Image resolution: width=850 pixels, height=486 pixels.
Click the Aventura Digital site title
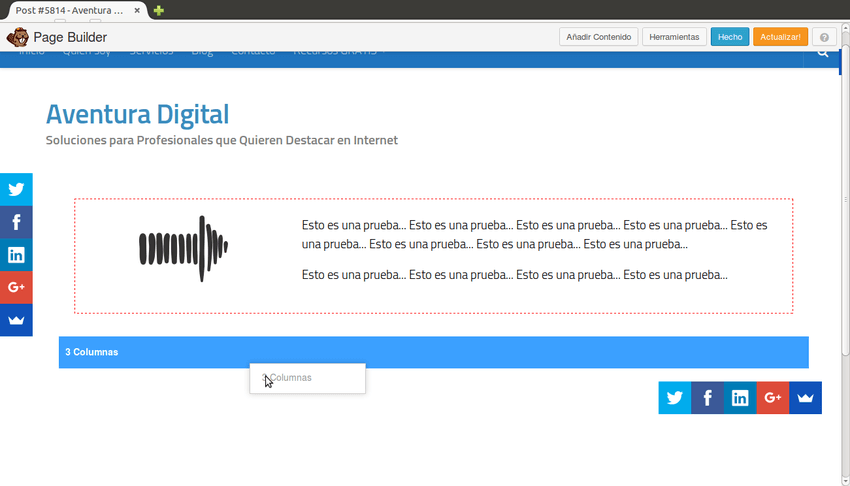click(137, 114)
